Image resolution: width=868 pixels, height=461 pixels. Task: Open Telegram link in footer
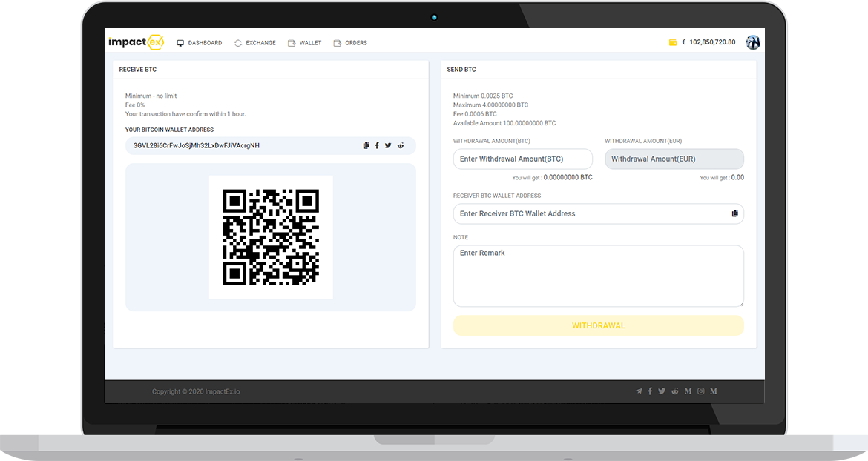[639, 391]
